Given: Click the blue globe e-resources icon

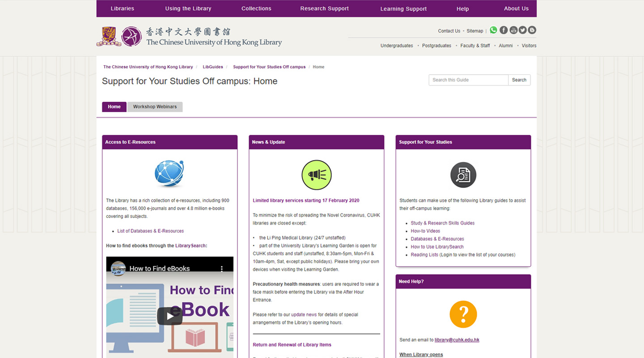Looking at the screenshot, I should (x=169, y=174).
